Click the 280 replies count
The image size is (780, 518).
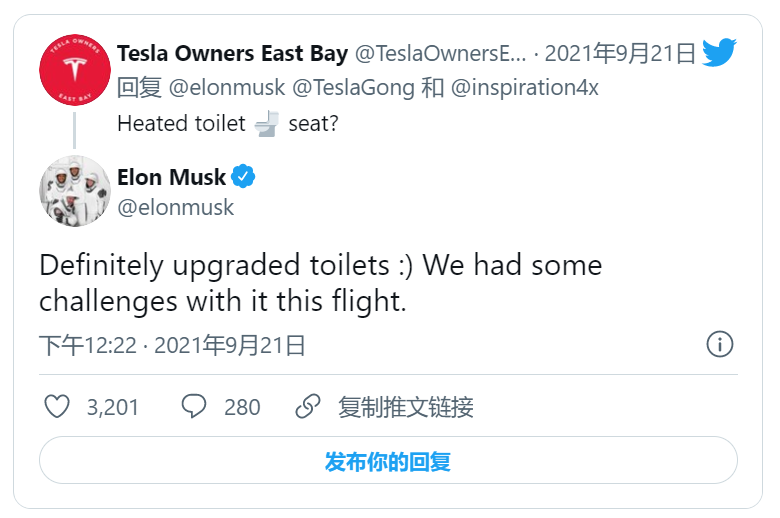click(242, 407)
